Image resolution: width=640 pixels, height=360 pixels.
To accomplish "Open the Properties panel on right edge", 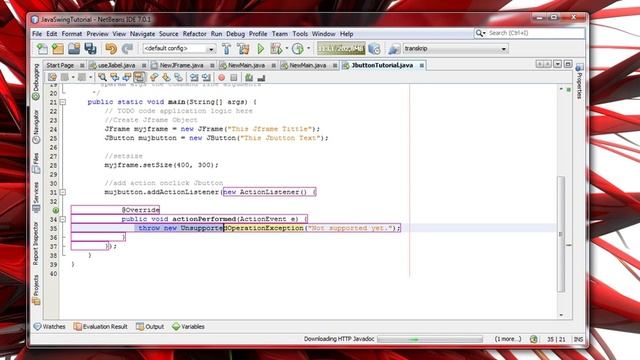I will pyautogui.click(x=579, y=81).
